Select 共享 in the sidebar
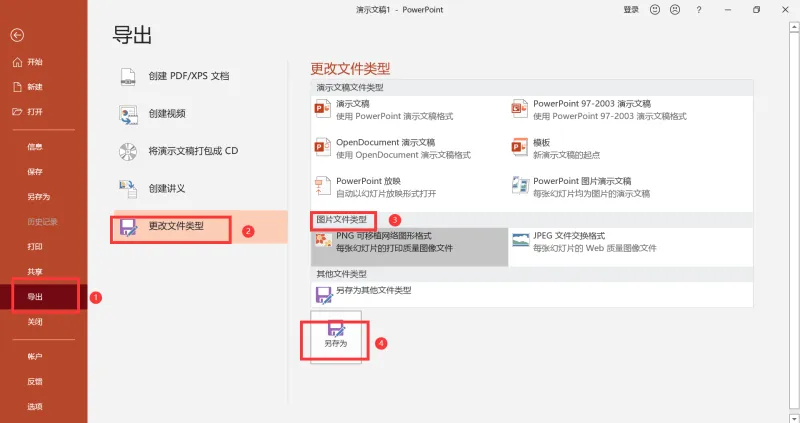This screenshot has height=423, width=800. [x=35, y=272]
